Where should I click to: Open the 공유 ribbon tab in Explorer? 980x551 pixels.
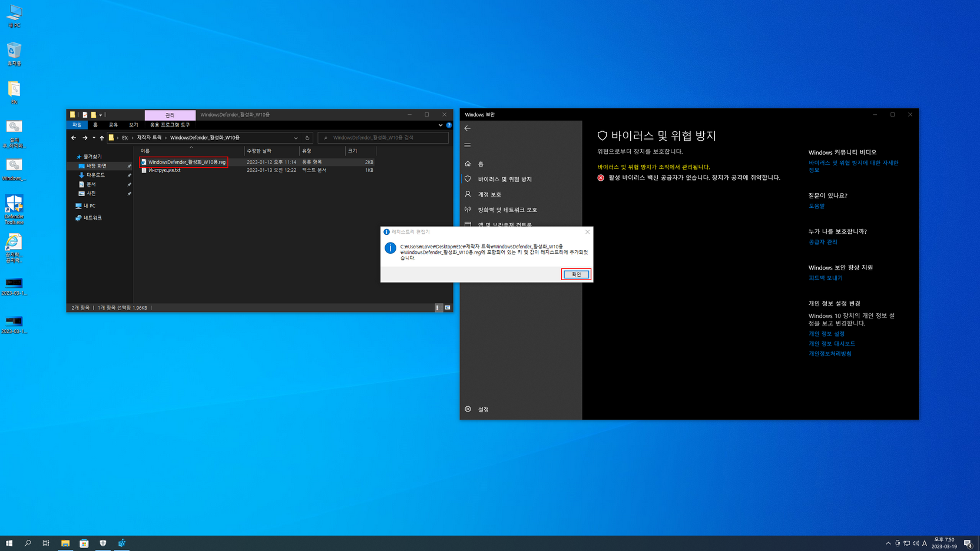(x=113, y=125)
